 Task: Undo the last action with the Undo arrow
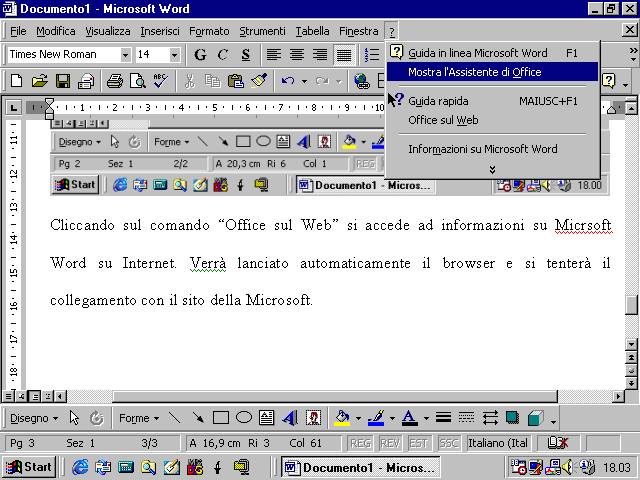coord(288,80)
